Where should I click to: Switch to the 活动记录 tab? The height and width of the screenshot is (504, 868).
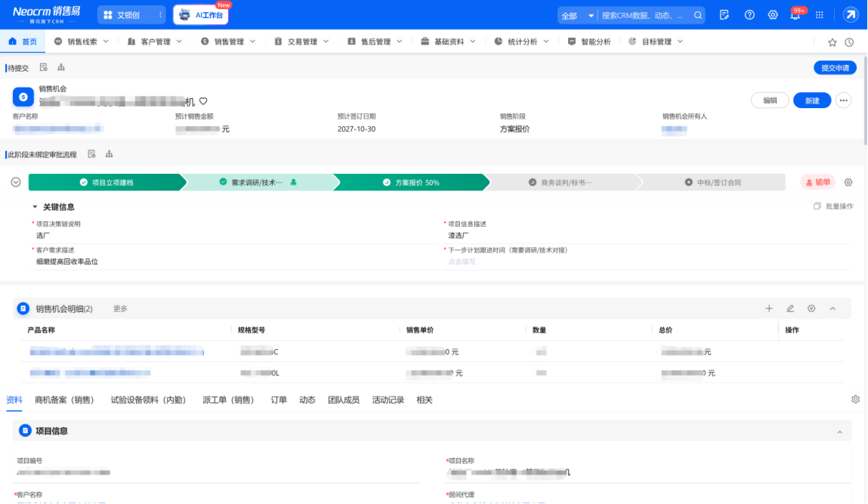[x=388, y=400]
